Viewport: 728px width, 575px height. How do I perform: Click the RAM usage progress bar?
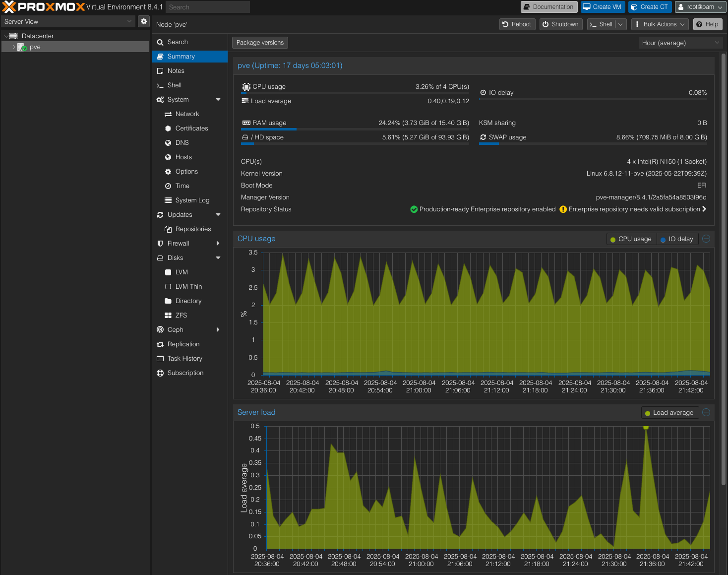pyautogui.click(x=355, y=129)
